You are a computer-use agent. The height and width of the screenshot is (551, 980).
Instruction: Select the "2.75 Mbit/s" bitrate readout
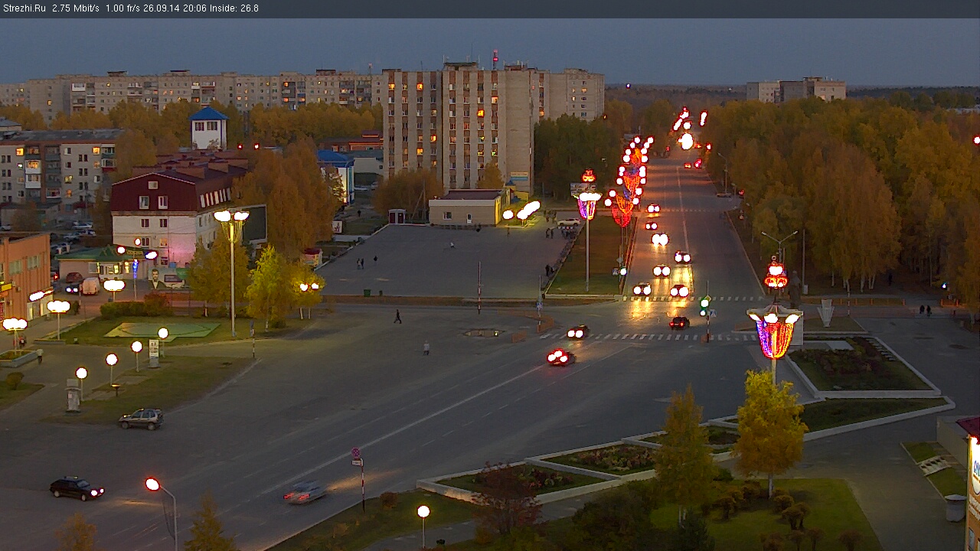pyautogui.click(x=76, y=8)
